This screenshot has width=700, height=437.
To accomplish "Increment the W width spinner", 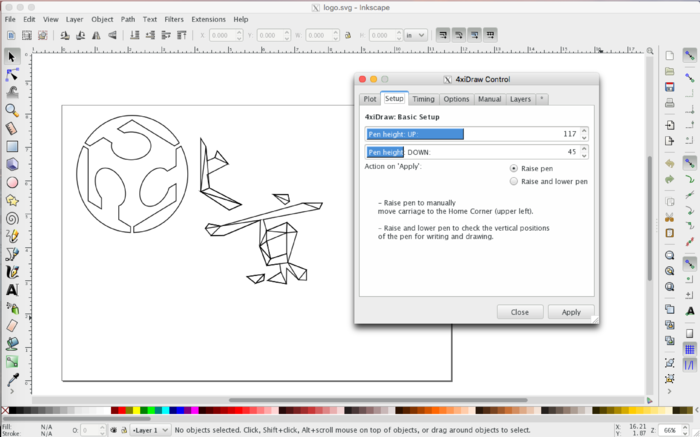I will [336, 32].
